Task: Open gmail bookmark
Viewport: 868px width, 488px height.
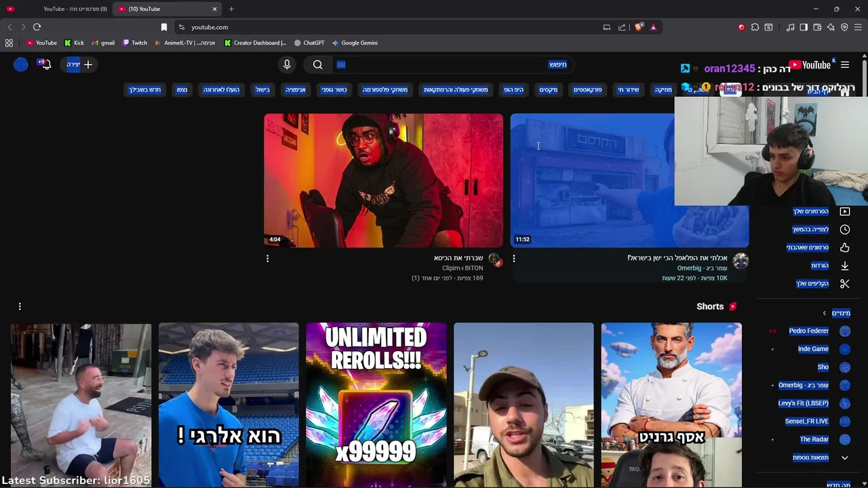Action: (103, 43)
